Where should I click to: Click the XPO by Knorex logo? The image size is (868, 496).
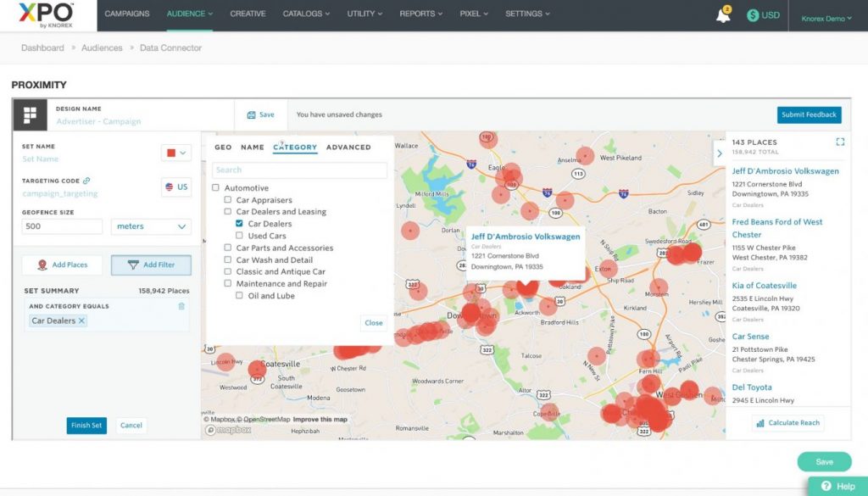46,15
